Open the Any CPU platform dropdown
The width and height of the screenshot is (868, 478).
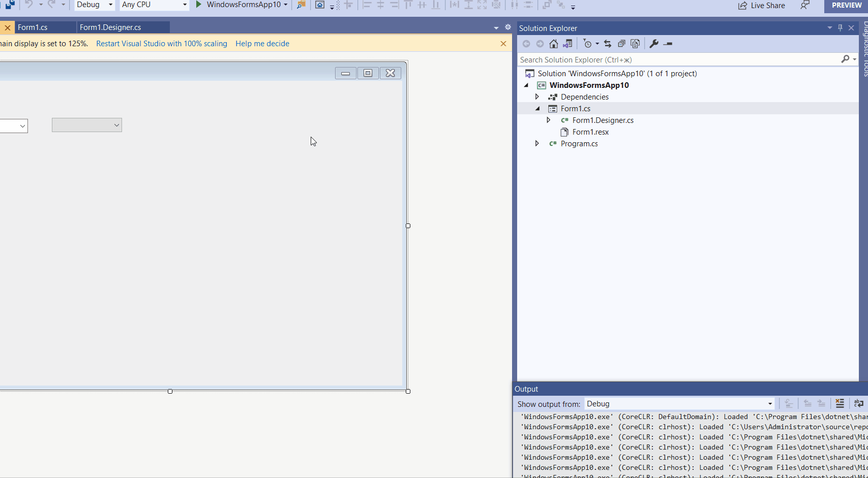(x=153, y=5)
